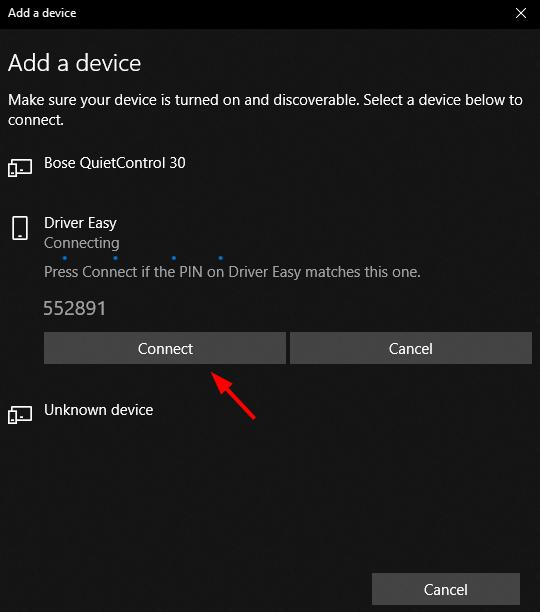Click the blue connecting progress dots
This screenshot has width=540, height=612.
click(x=142, y=258)
